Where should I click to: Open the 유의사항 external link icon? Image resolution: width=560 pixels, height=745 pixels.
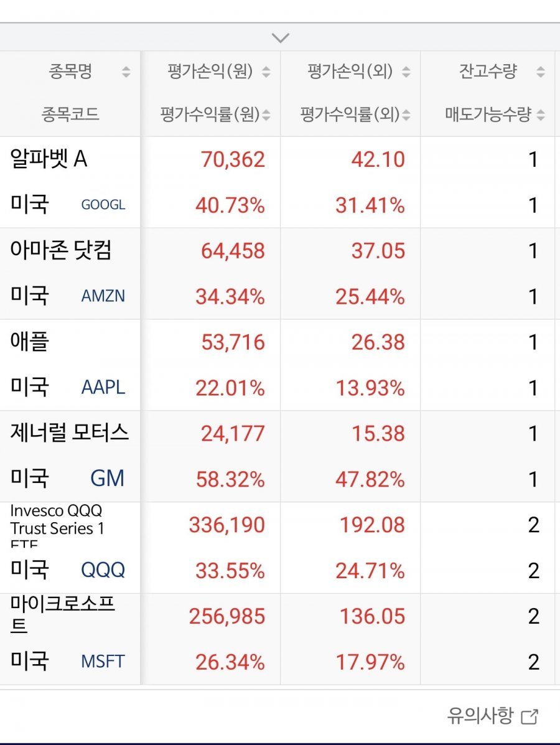point(530,716)
